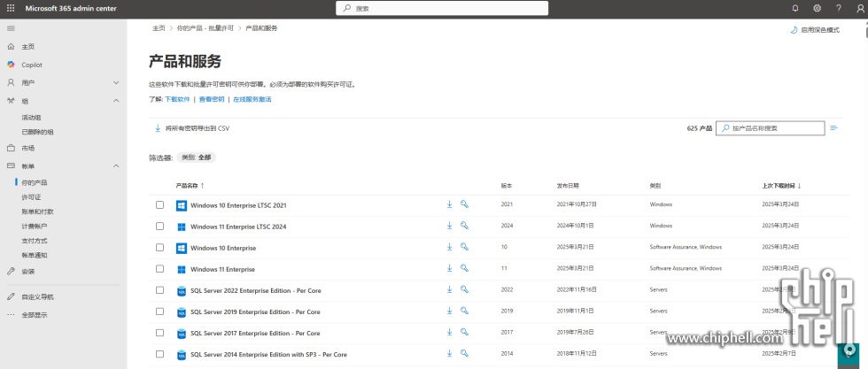Screen dimensions: 868x369
Task: Sort by 产品名称 column header
Action: tap(190, 186)
